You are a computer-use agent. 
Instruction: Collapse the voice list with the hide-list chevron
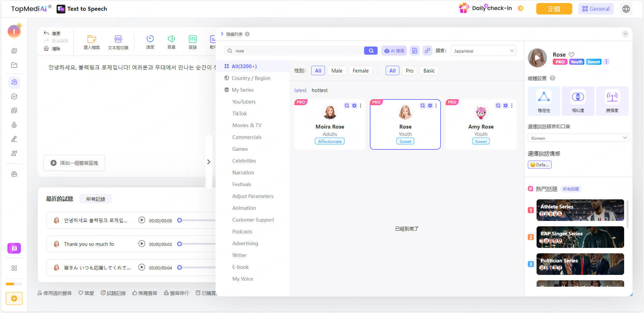pyautogui.click(x=222, y=34)
